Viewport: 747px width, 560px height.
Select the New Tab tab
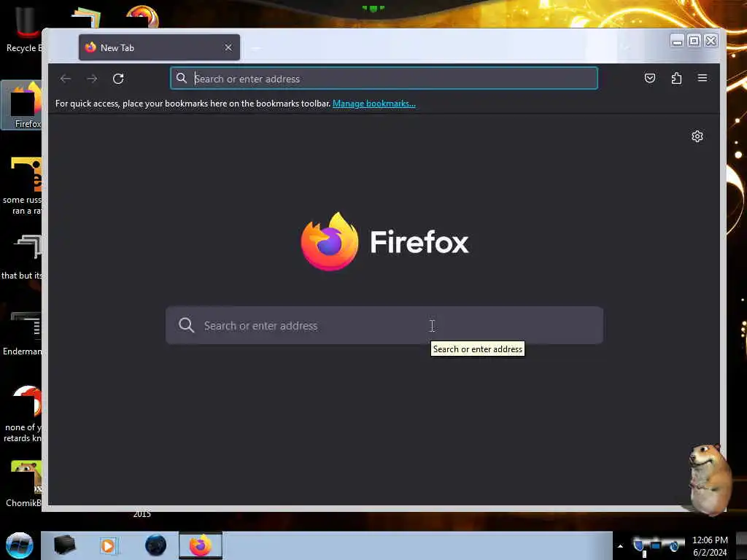pos(159,47)
